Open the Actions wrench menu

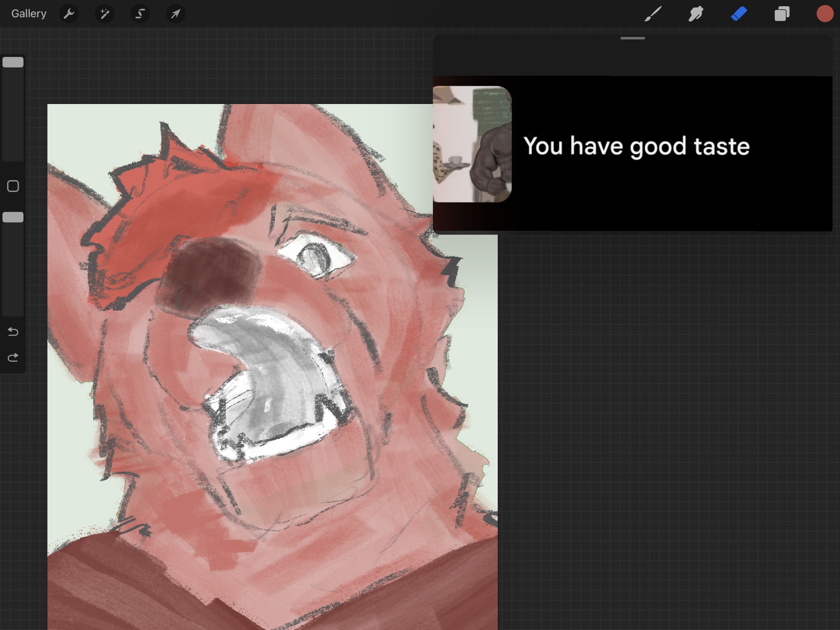click(69, 14)
